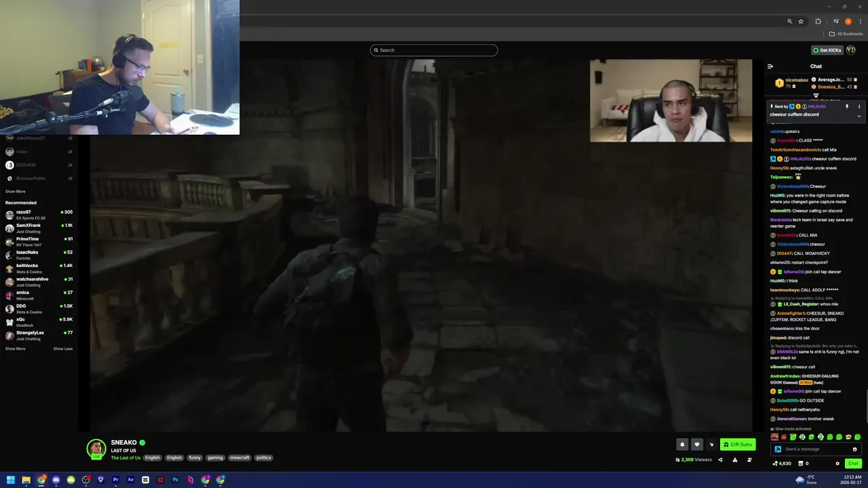Report the stream via warning triangle icon

pyautogui.click(x=734, y=460)
